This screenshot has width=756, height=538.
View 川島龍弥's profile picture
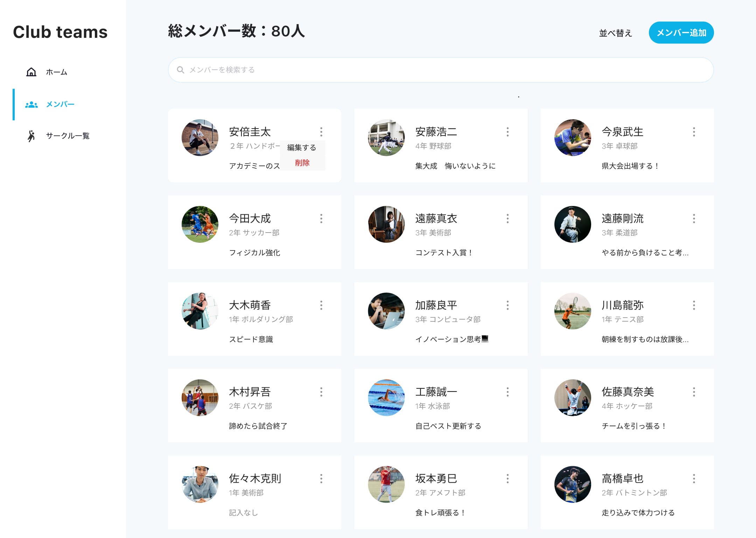(x=572, y=311)
